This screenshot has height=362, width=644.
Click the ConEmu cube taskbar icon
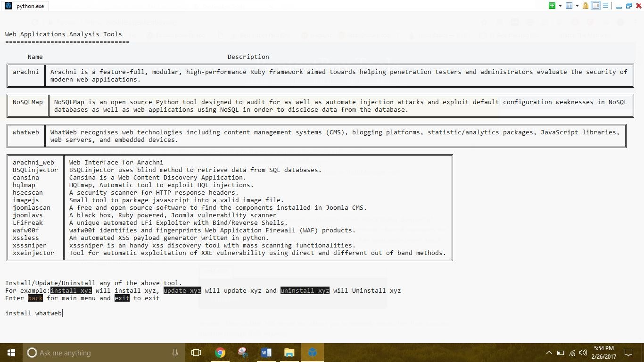[312, 353]
